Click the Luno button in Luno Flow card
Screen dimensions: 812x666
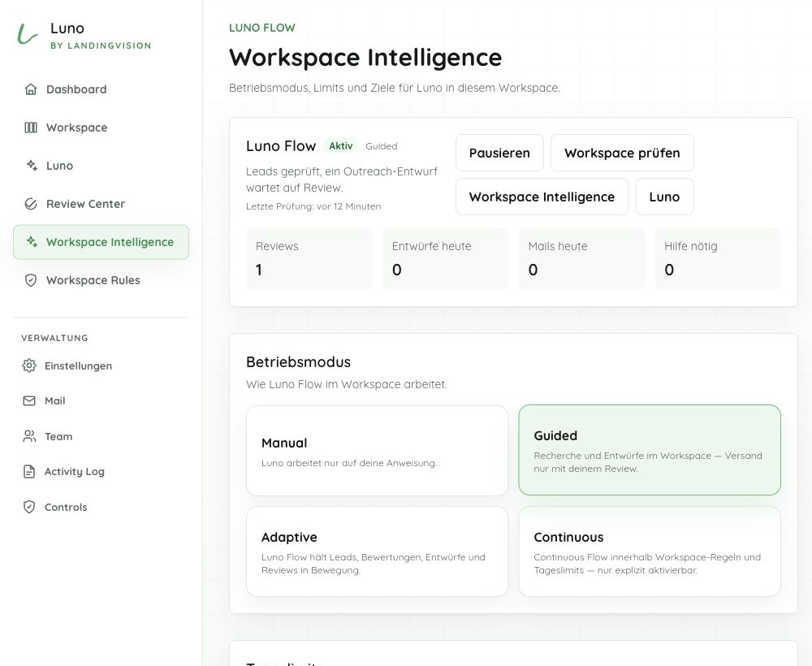tap(664, 197)
